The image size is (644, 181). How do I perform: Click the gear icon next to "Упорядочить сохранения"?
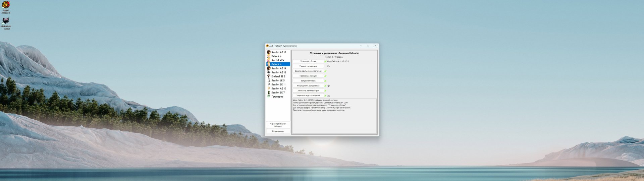328,86
